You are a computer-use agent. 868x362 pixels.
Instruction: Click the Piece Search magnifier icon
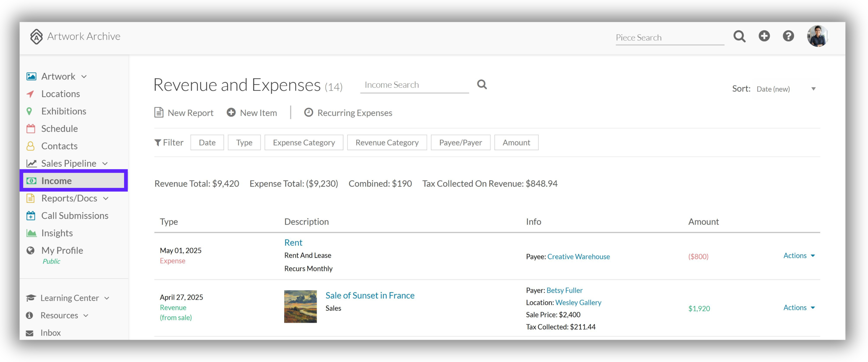739,36
